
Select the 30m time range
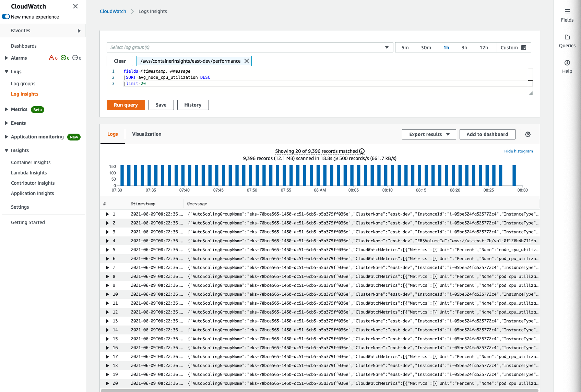426,48
